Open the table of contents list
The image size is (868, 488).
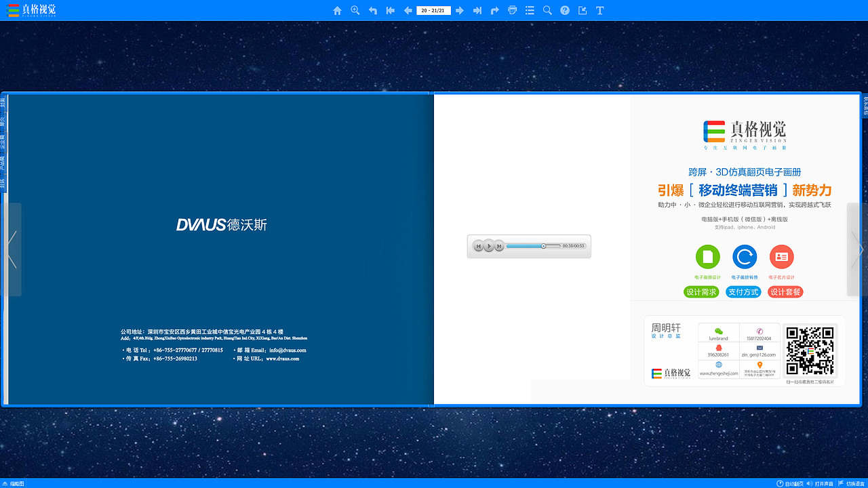pos(530,10)
